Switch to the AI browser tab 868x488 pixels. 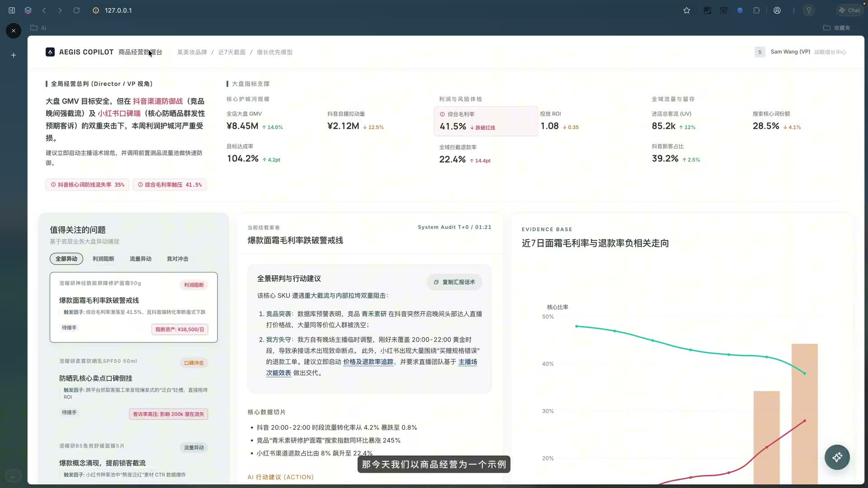[x=38, y=27]
